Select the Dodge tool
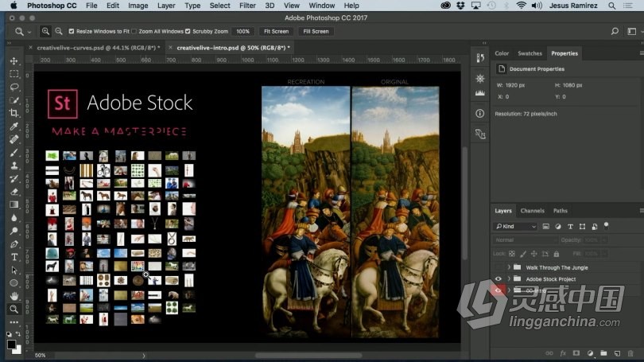 coord(14,231)
